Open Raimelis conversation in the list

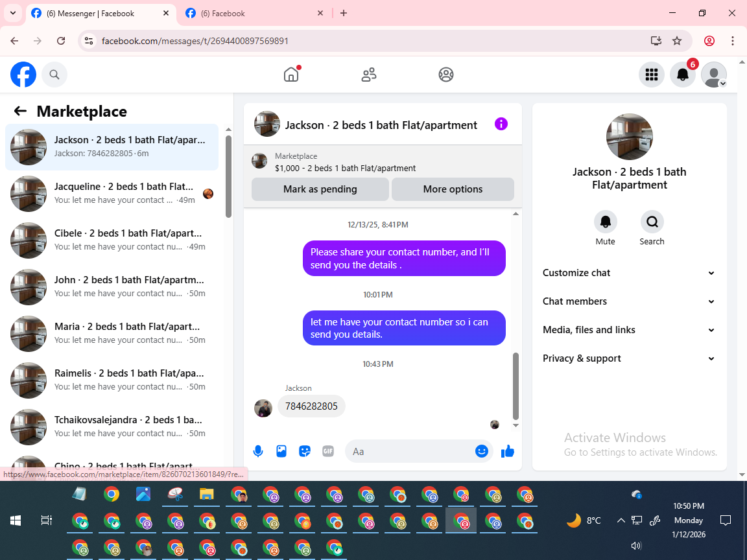pyautogui.click(x=112, y=380)
